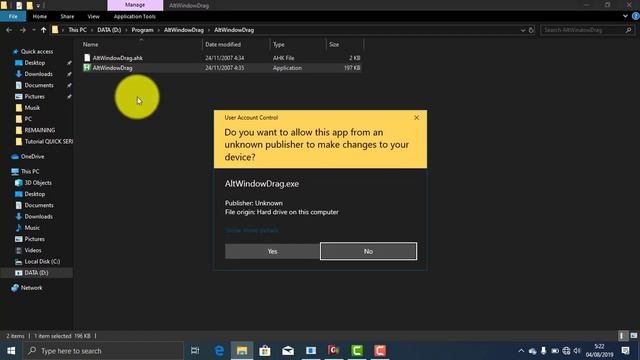The image size is (640, 360).
Task: Open Tutorial QUICK SERI folder
Action: coord(49,142)
